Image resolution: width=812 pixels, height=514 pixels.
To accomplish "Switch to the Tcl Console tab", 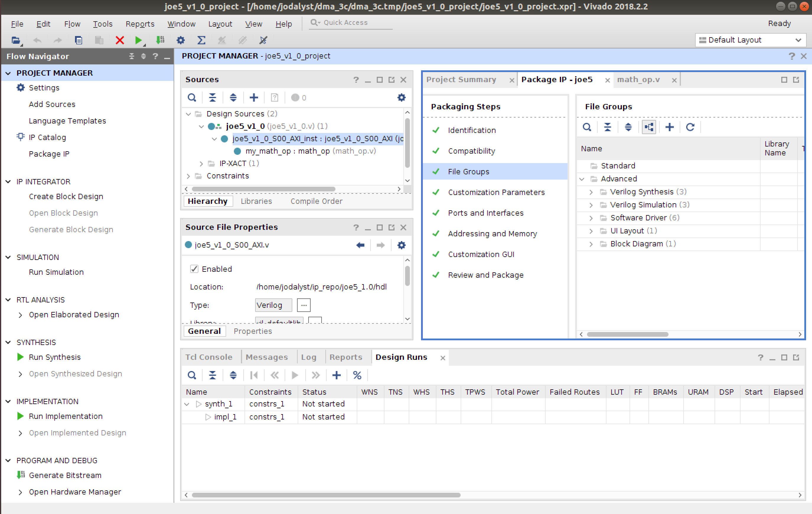I will point(209,357).
